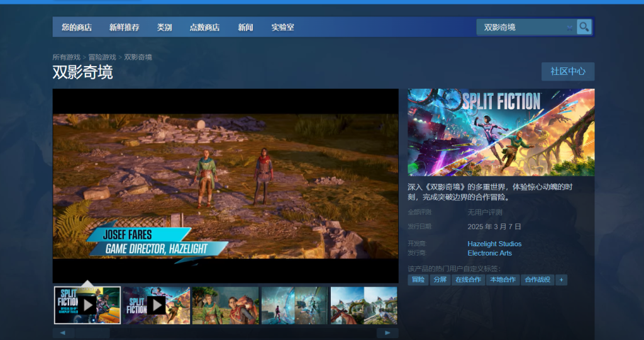Image resolution: width=644 pixels, height=340 pixels.
Task: Open the 类别 menu
Action: (x=164, y=27)
